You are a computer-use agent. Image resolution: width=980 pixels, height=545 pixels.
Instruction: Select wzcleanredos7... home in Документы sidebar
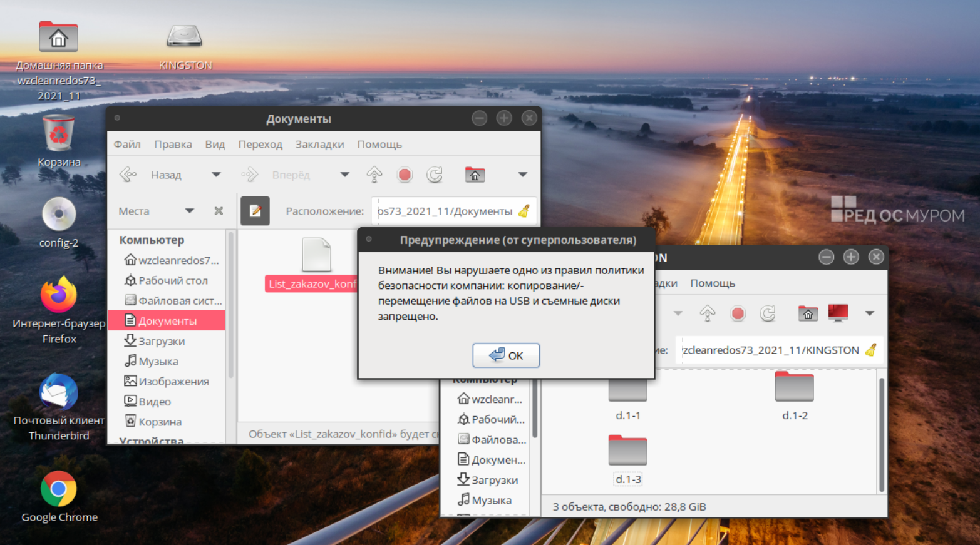coord(172,260)
